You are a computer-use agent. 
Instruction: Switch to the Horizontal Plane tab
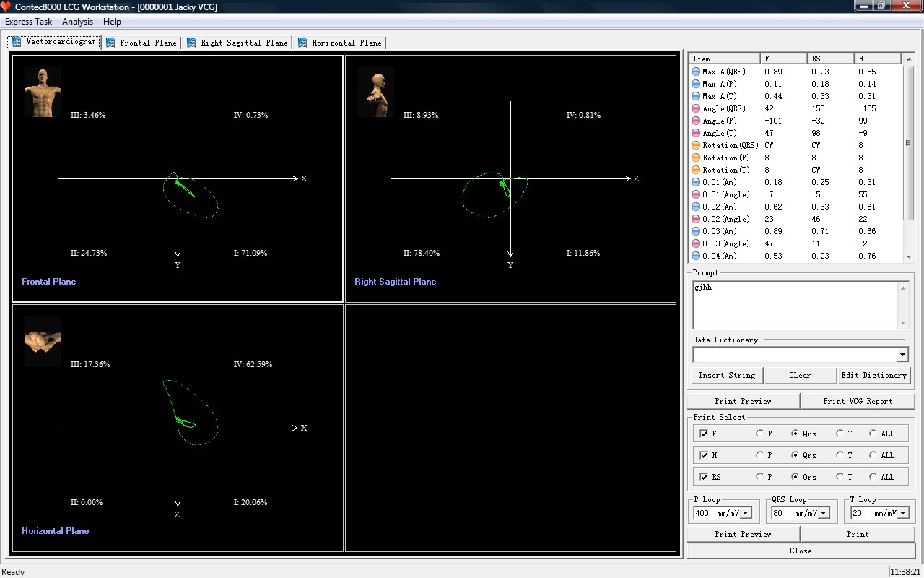pos(340,43)
